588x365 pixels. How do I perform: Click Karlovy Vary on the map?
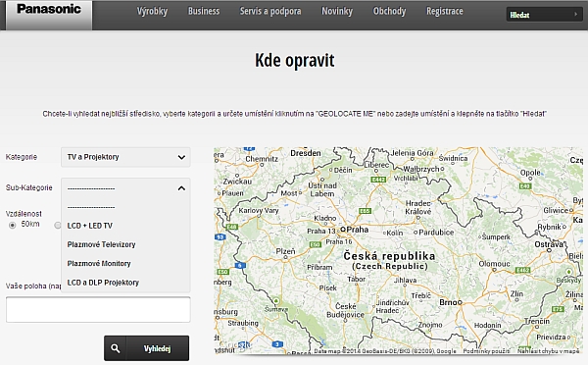tap(259, 210)
